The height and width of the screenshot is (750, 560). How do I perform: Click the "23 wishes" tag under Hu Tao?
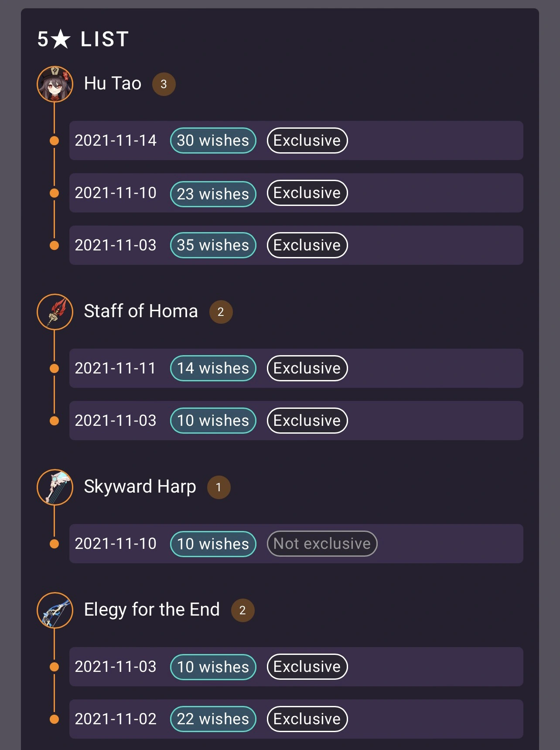(x=213, y=194)
